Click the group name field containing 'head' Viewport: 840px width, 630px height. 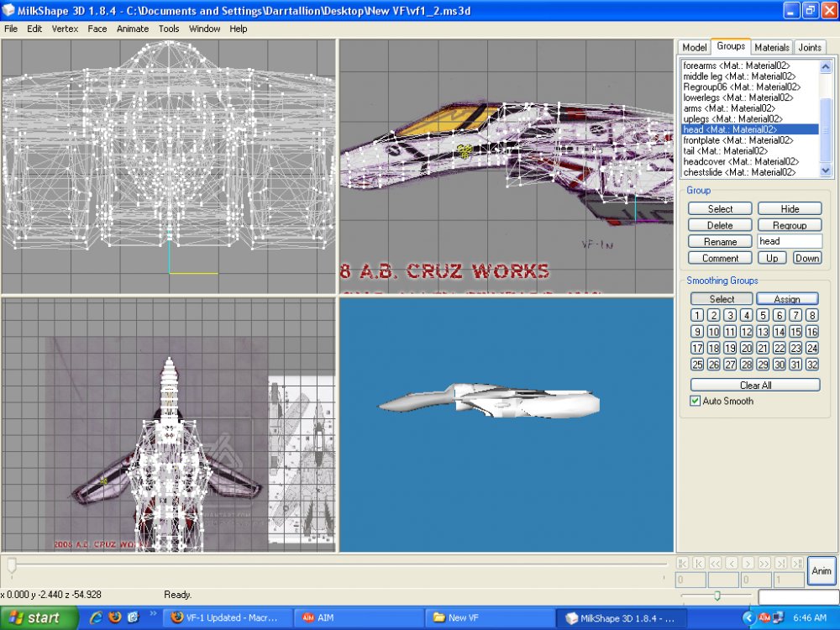click(x=790, y=241)
